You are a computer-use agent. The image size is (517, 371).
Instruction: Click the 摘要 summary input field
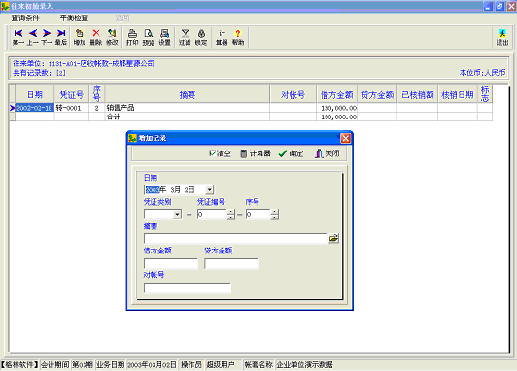pos(236,238)
